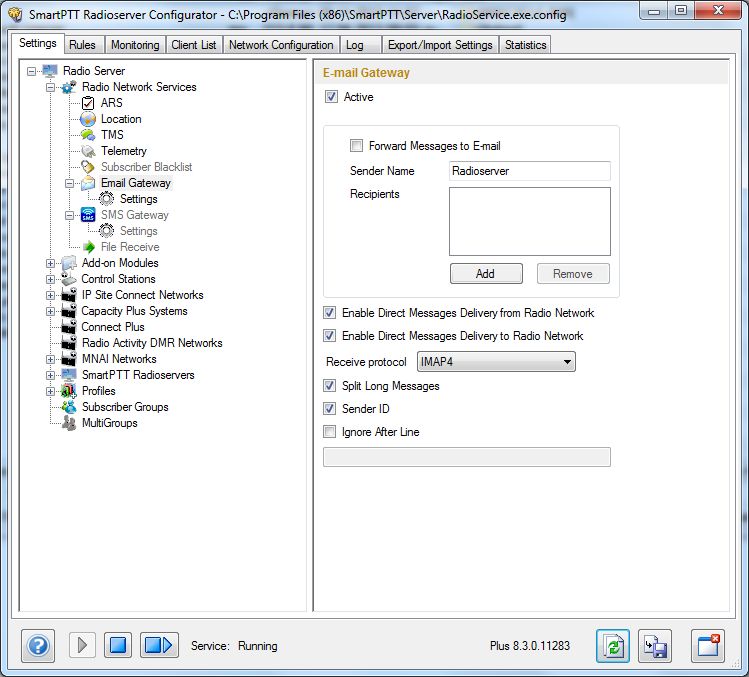Click the Add recipient button

486,274
